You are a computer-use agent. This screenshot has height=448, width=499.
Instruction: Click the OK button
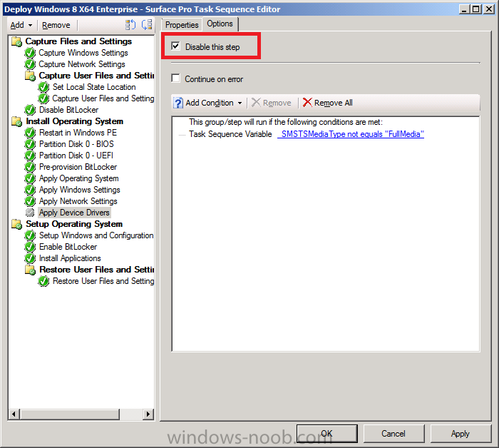[326, 433]
